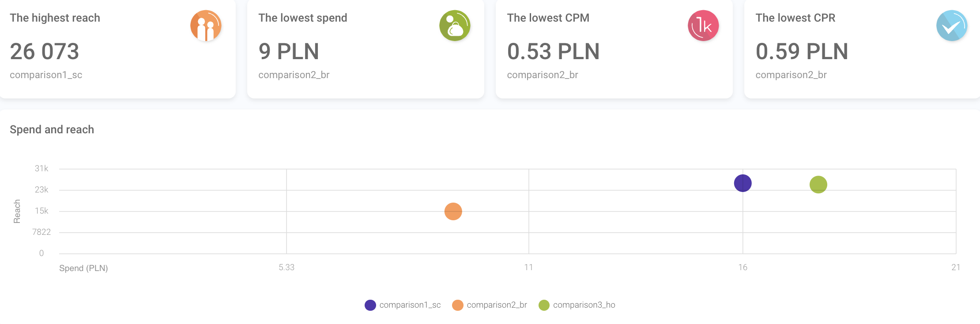
Task: Click the green legend color dot
Action: [544, 305]
